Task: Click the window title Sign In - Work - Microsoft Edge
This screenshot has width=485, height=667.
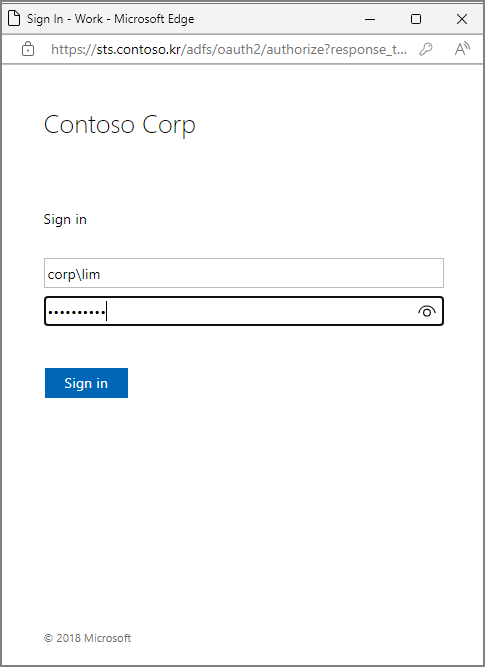Action: [x=111, y=19]
